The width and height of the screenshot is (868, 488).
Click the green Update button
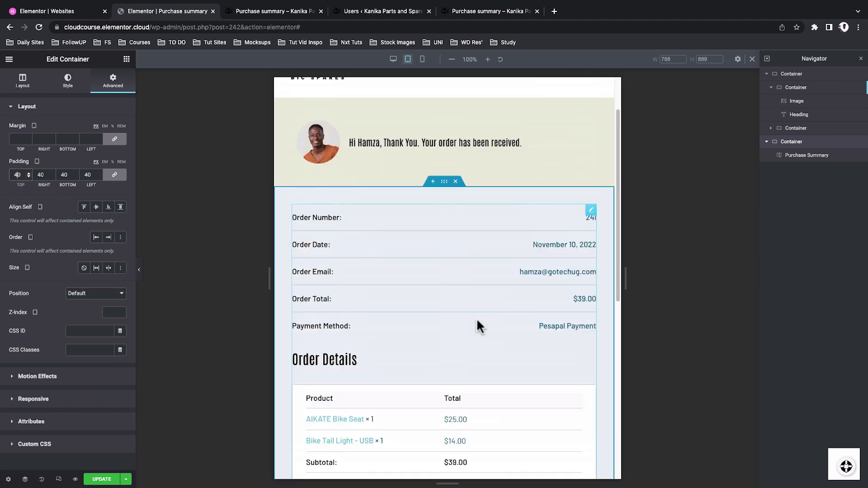click(101, 479)
